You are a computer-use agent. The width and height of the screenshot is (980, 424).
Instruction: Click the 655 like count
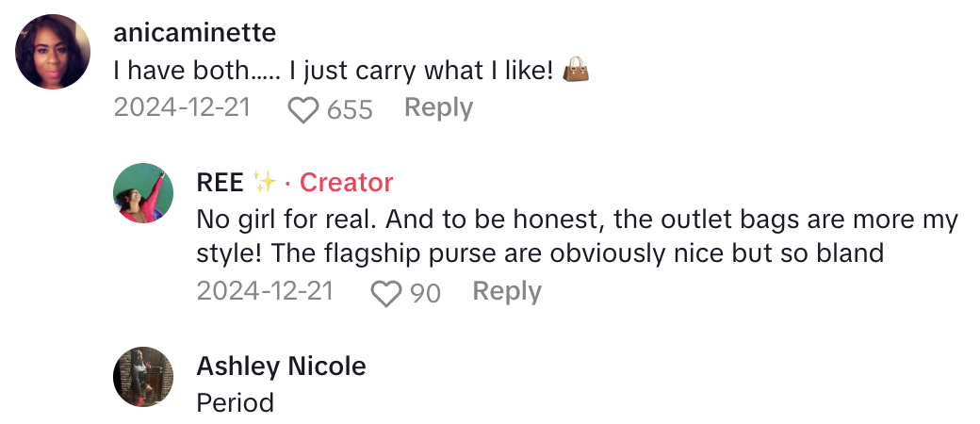point(350,110)
